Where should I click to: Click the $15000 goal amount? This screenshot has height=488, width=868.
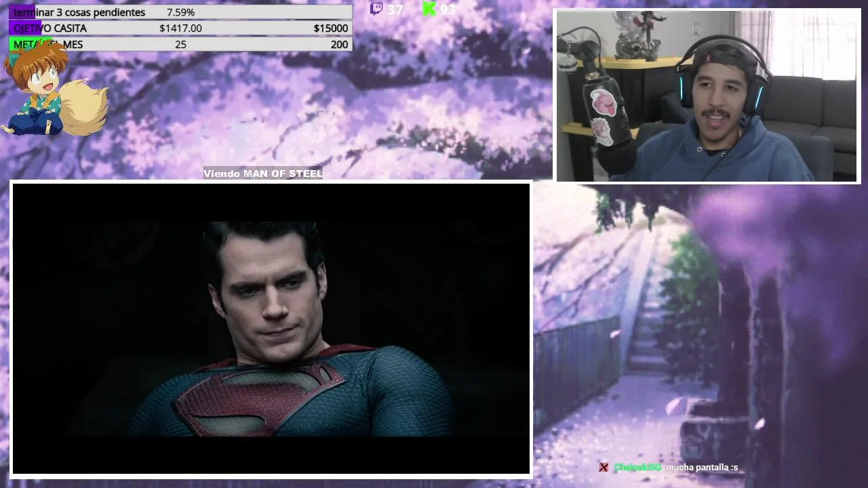click(x=331, y=28)
